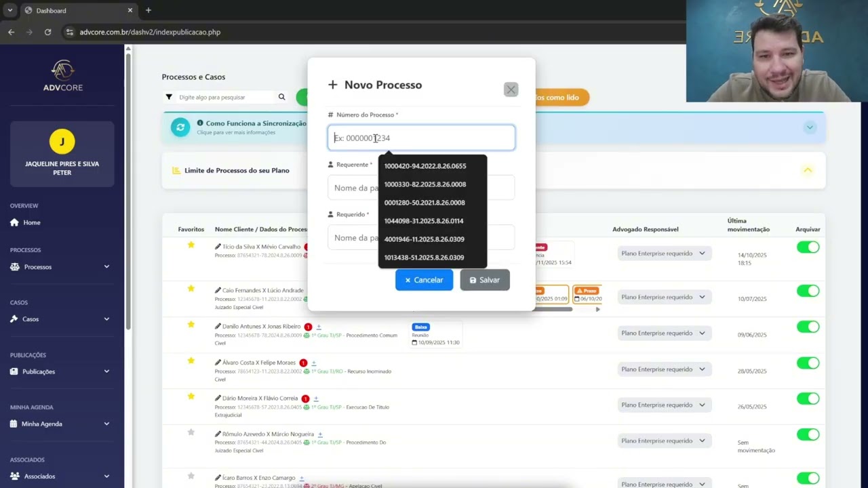The image size is (868, 488).
Task: Toggle Arquivar switch for Caio Fernandes row
Action: point(808,291)
